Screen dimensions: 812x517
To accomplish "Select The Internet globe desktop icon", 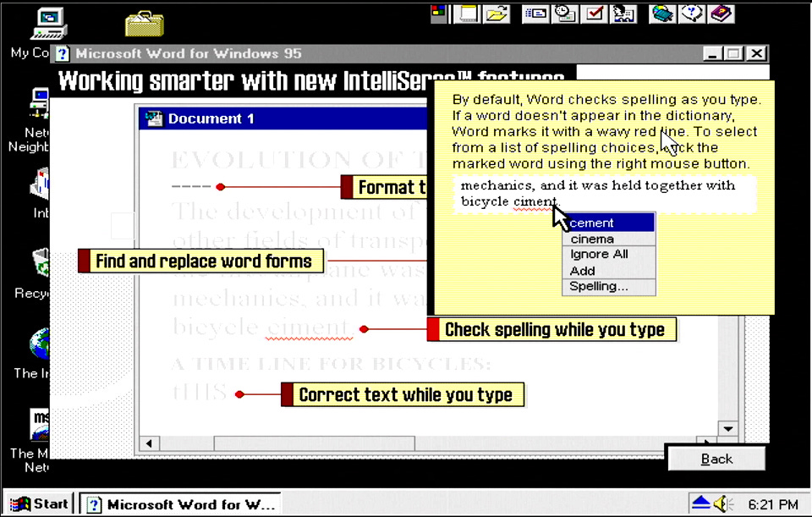I will tap(40, 344).
